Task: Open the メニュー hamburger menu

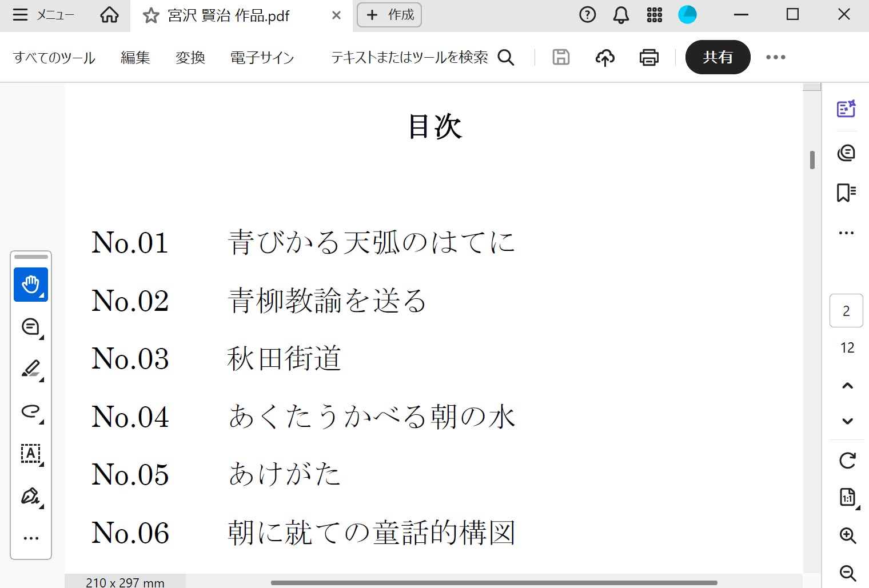Action: pyautogui.click(x=45, y=15)
